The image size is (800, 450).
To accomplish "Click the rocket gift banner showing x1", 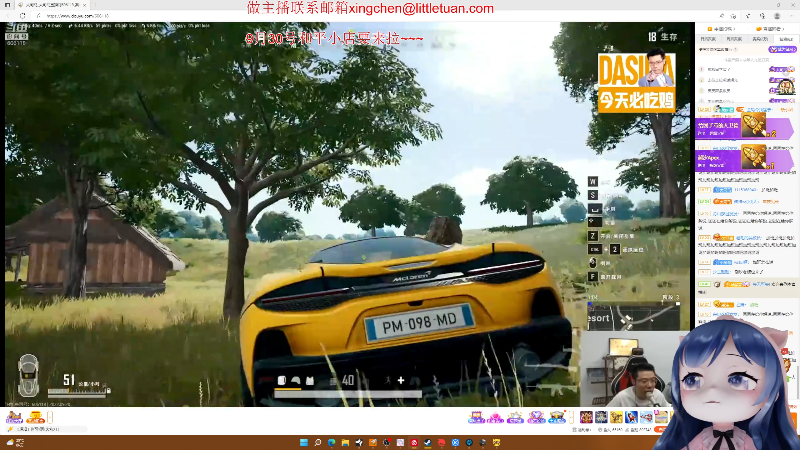I will (x=744, y=159).
